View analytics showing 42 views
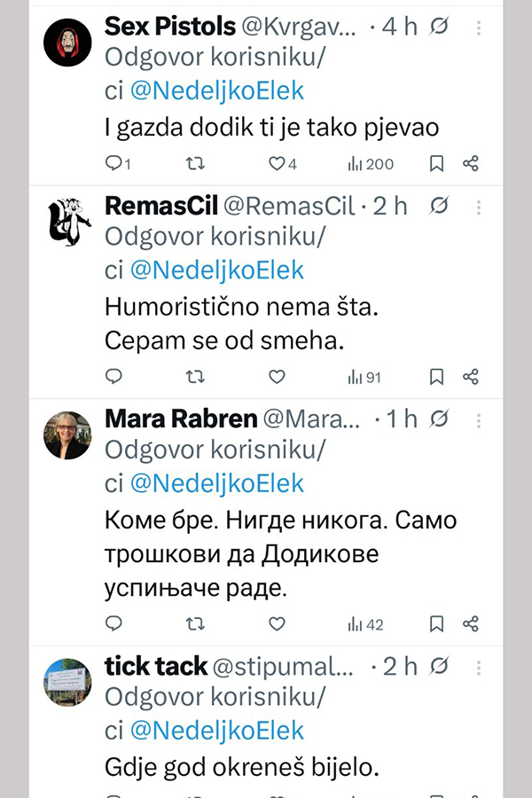This screenshot has width=532, height=798. pyautogui.click(x=365, y=623)
